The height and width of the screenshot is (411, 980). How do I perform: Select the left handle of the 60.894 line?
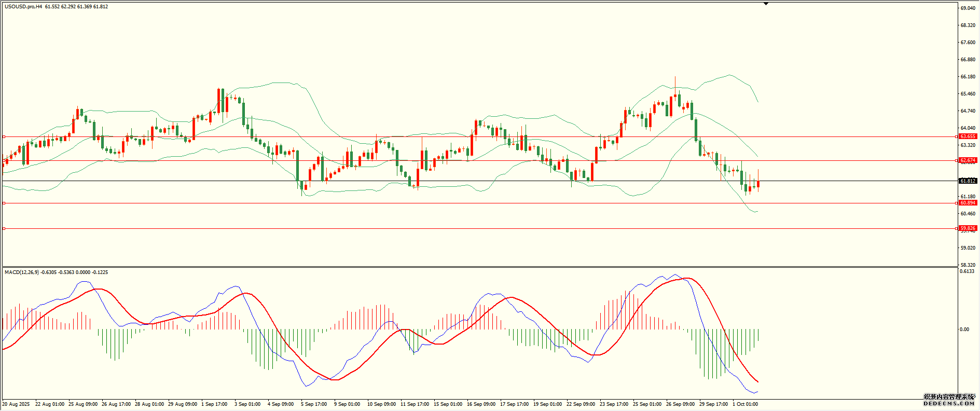pyautogui.click(x=4, y=203)
